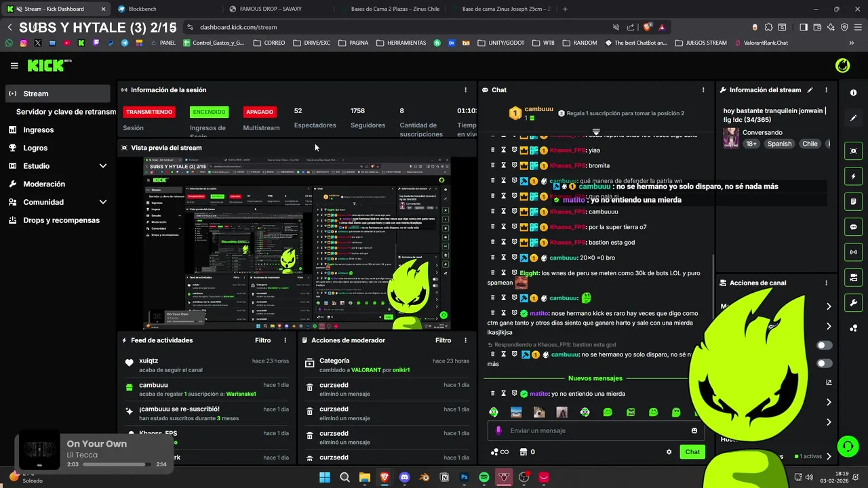Click the Warisnake1 username link
Image resolution: width=868 pixels, height=488 pixels.
coord(241,394)
